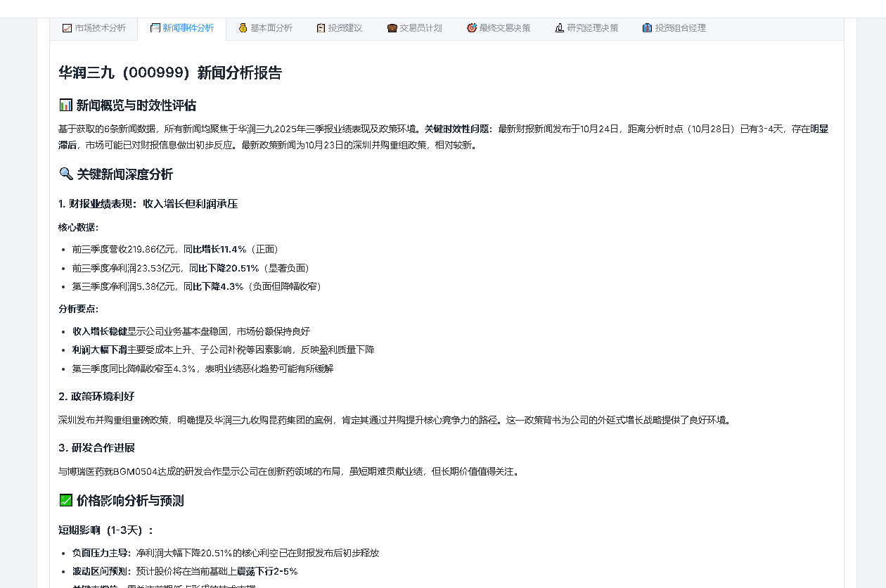
Task: Click the label 核心数据：
Action: click(x=79, y=227)
